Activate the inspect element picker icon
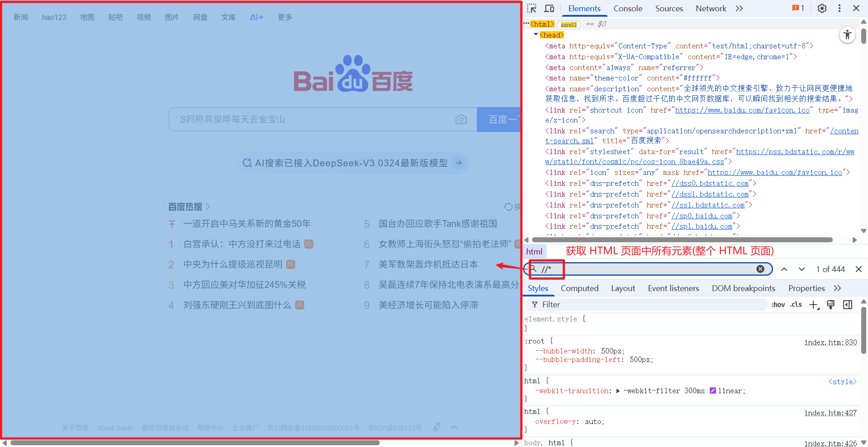Screen dimensions: 868x447 click(532, 8)
